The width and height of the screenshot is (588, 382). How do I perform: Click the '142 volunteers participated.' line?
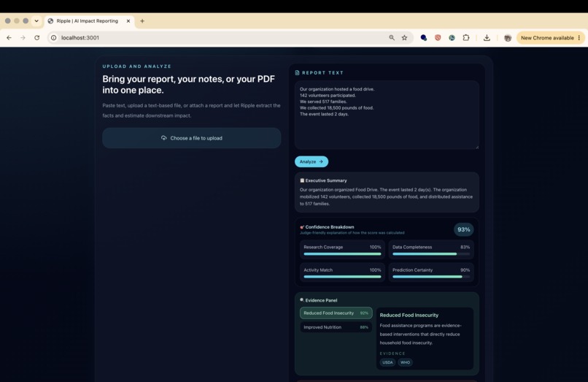tap(328, 96)
